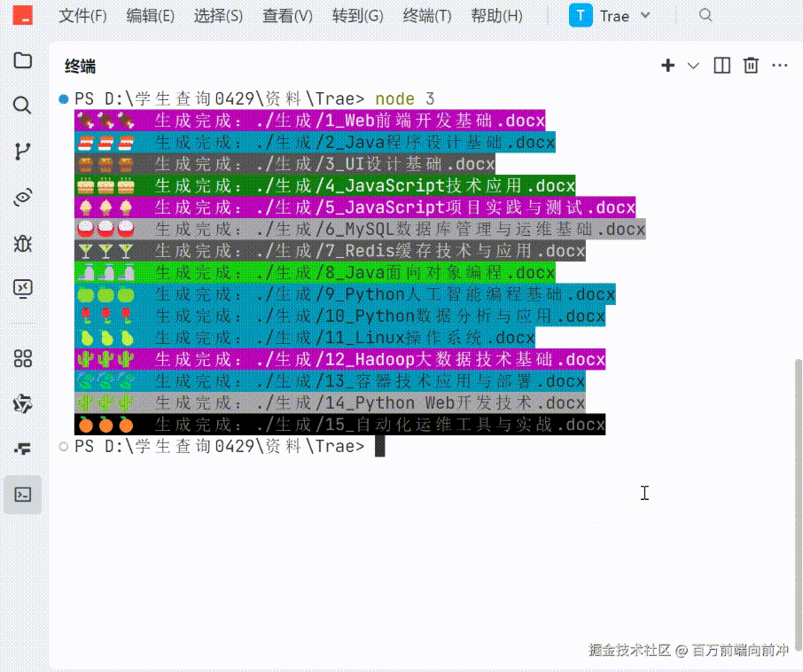Image resolution: width=803 pixels, height=672 pixels.
Task: Click the 1_Web前端开发基础.docx output line
Action: [x=310, y=121]
